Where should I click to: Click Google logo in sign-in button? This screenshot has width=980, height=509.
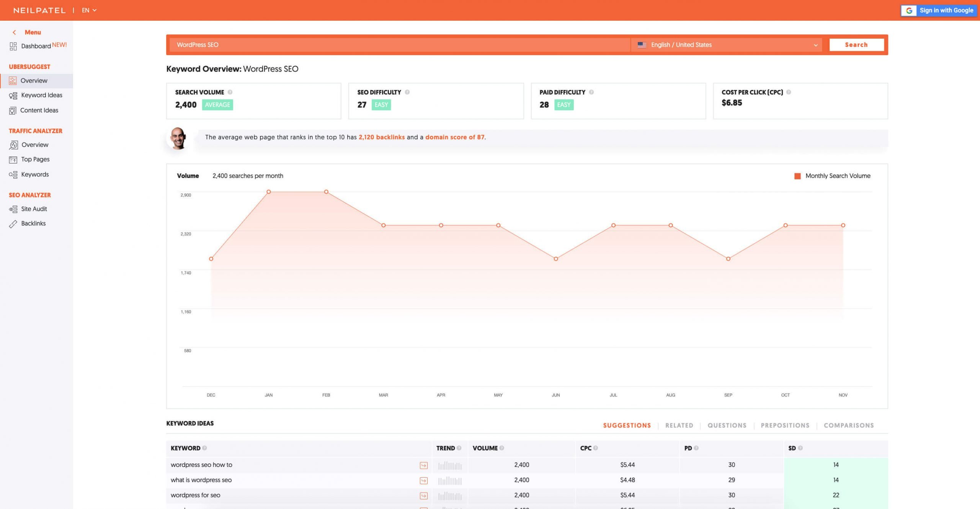pos(909,11)
